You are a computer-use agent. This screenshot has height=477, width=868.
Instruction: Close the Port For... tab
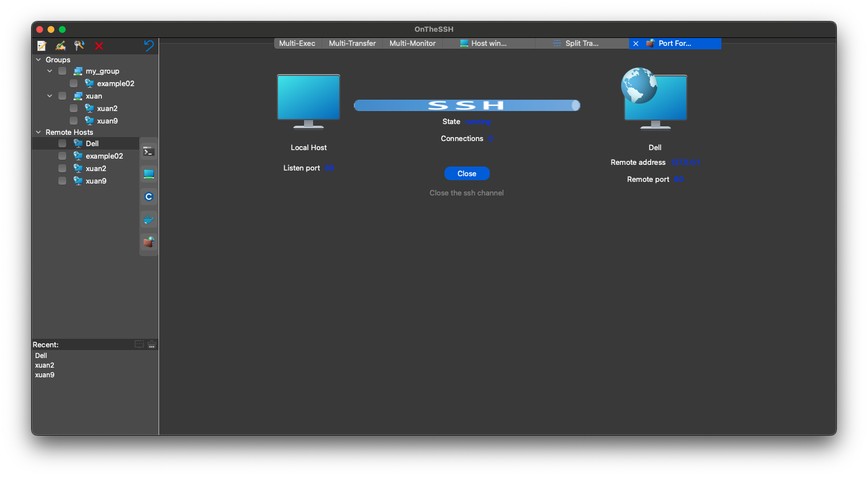(636, 44)
